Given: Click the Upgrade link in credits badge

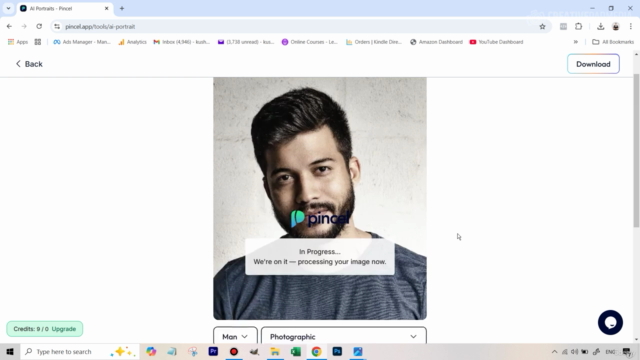Looking at the screenshot, I should tap(64, 329).
